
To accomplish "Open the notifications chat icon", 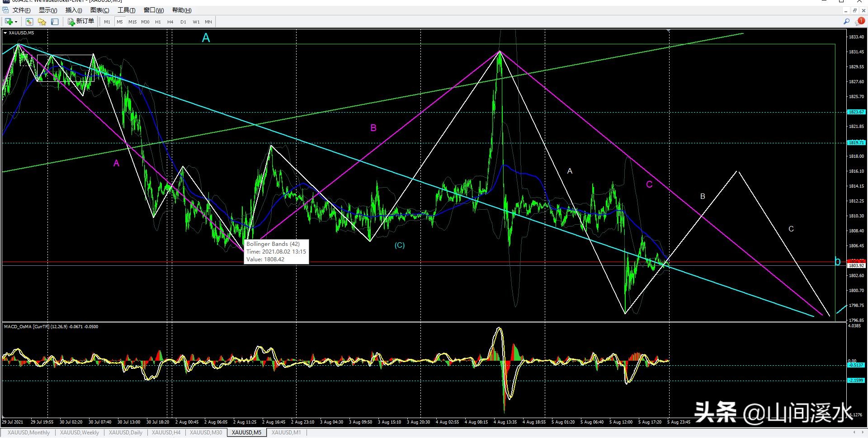I will [x=859, y=21].
